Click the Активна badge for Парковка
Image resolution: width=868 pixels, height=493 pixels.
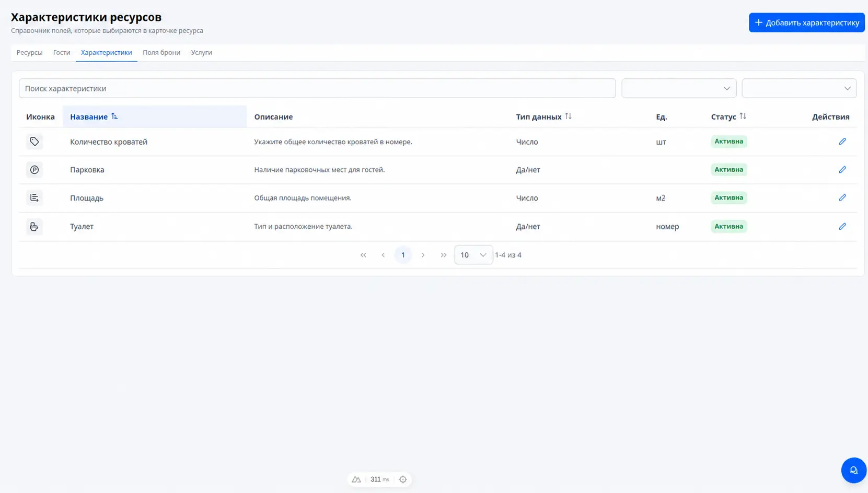point(728,170)
